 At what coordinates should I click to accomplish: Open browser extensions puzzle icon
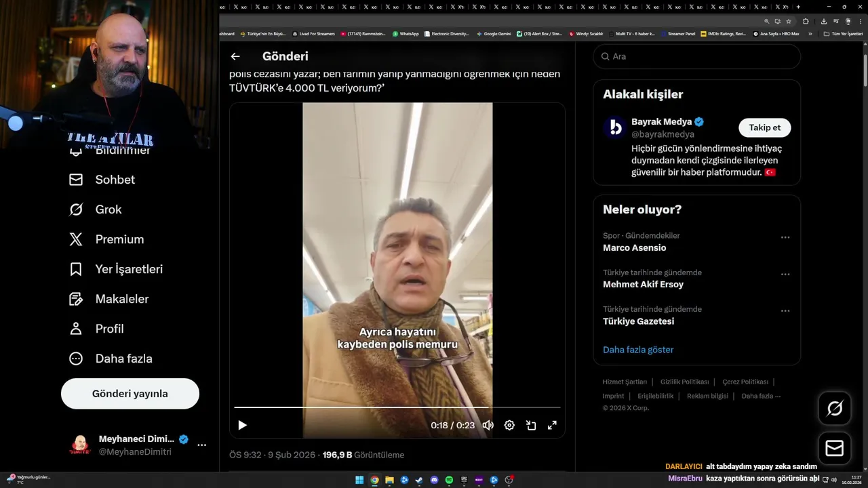[x=806, y=21]
